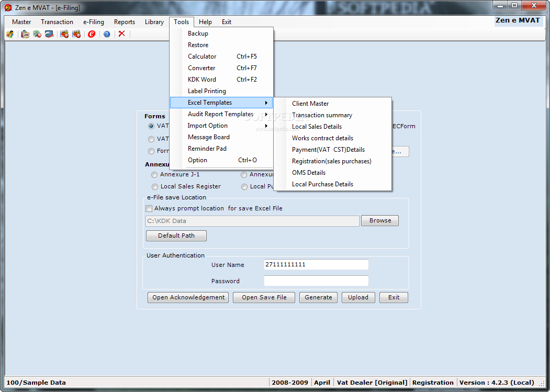Click the Generate button
This screenshot has height=392, width=550.
(318, 298)
